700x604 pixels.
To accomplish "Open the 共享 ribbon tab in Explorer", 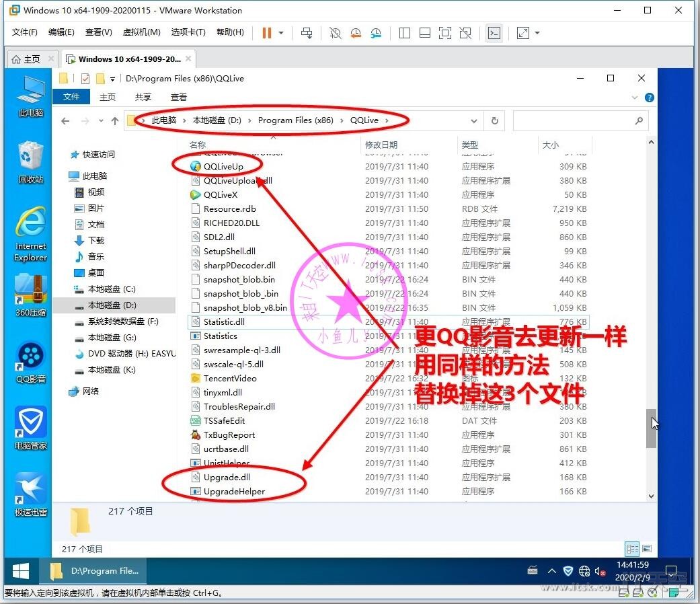I will 143,97.
